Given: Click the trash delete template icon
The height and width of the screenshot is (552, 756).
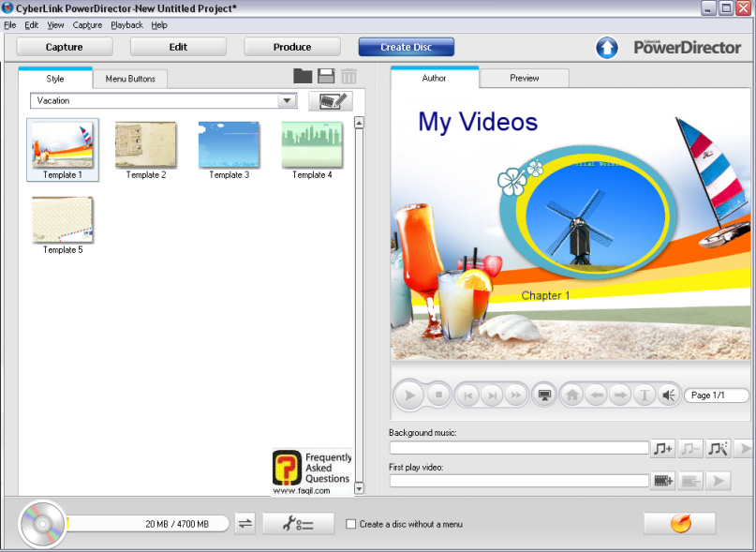Looking at the screenshot, I should point(349,76).
